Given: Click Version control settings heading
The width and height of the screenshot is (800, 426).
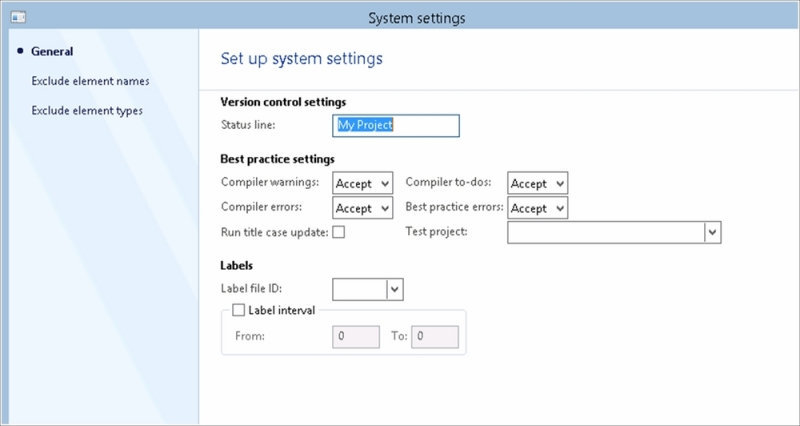Looking at the screenshot, I should [x=283, y=102].
